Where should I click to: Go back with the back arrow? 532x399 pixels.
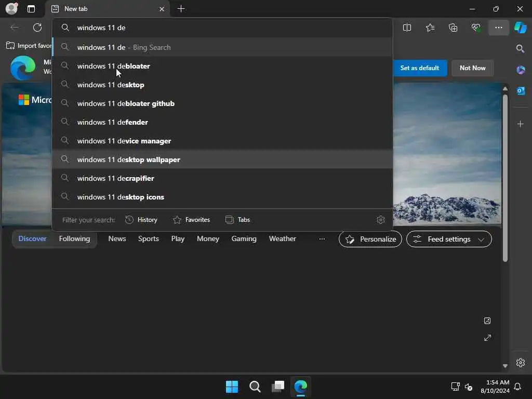coord(15,28)
